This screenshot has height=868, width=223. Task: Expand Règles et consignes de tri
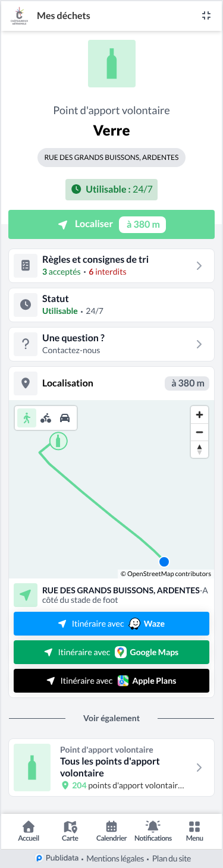(111, 266)
